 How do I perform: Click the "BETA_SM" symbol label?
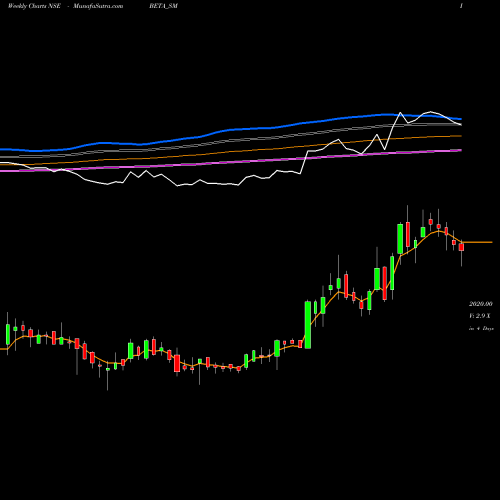pos(164,6)
